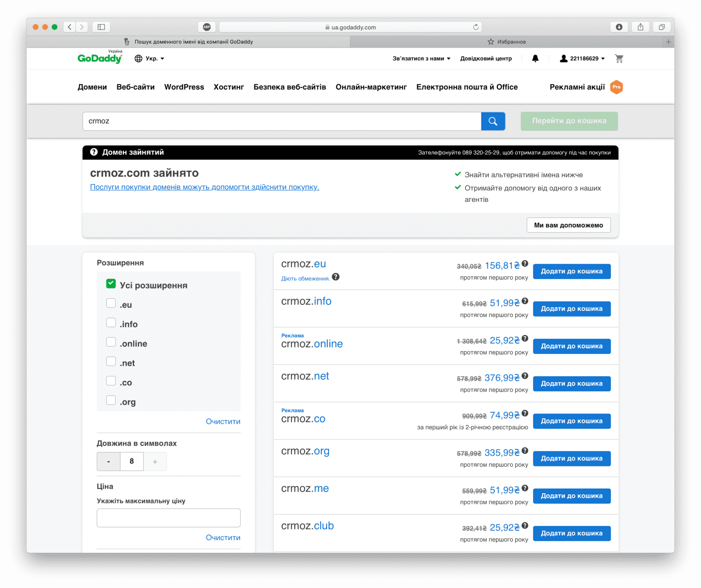Click the orange Pro badge icon
Image resolution: width=701 pixels, height=588 pixels.
point(616,87)
